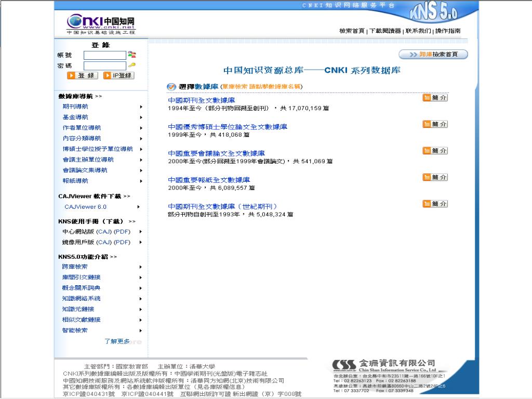Screen dimensions: 532x399
Task: Open 知識元鏈接 feature introduction
Action: click(78, 309)
